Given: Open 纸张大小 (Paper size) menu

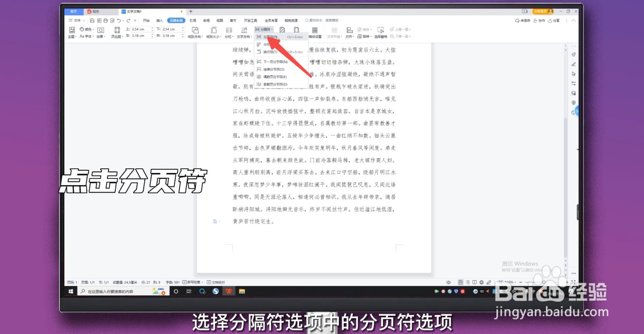Looking at the screenshot, I should [214, 33].
